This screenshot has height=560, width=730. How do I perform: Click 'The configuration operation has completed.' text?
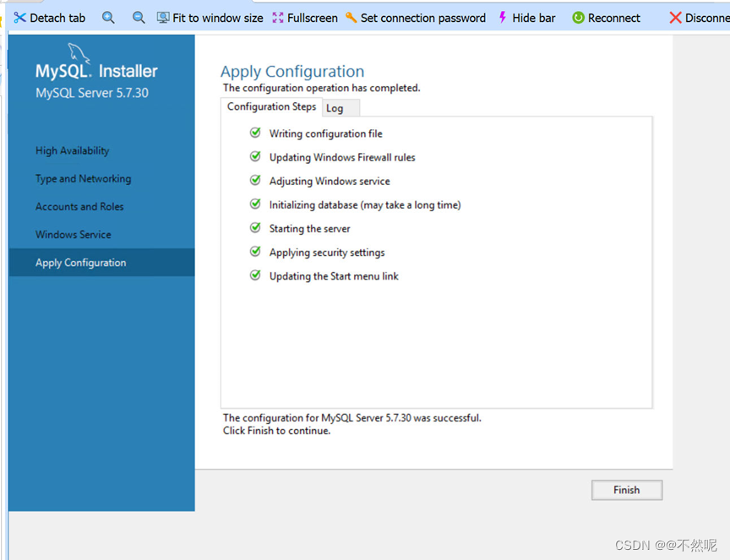pos(322,88)
